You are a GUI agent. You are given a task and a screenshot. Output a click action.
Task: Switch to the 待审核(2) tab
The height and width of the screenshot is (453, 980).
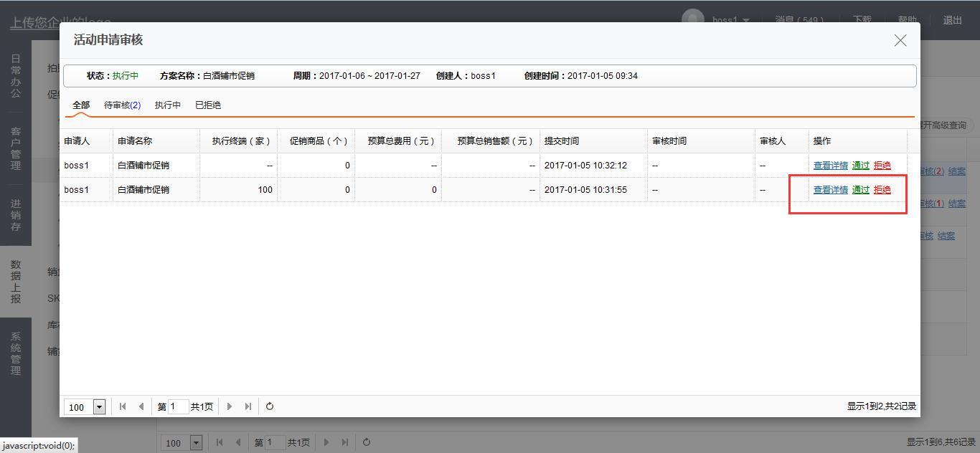click(x=122, y=105)
